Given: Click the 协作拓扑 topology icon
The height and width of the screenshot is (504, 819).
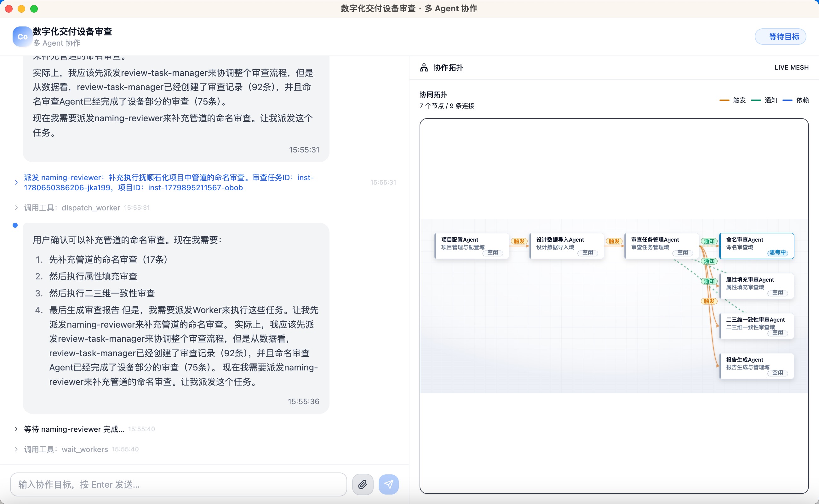Looking at the screenshot, I should point(424,68).
